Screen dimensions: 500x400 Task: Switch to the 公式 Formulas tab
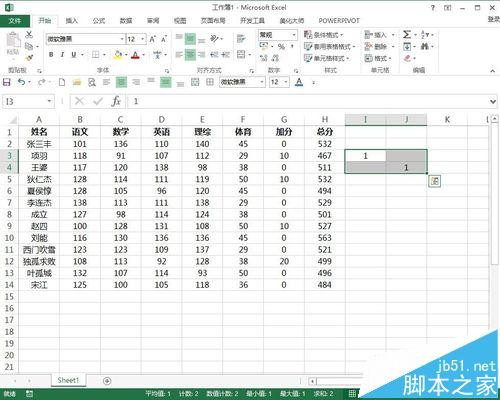[x=99, y=21]
